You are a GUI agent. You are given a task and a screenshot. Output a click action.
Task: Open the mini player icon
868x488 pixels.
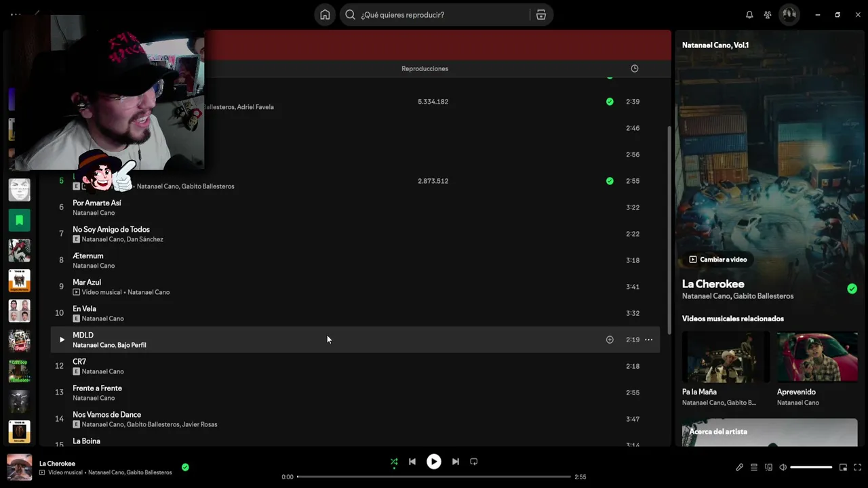coord(843,467)
